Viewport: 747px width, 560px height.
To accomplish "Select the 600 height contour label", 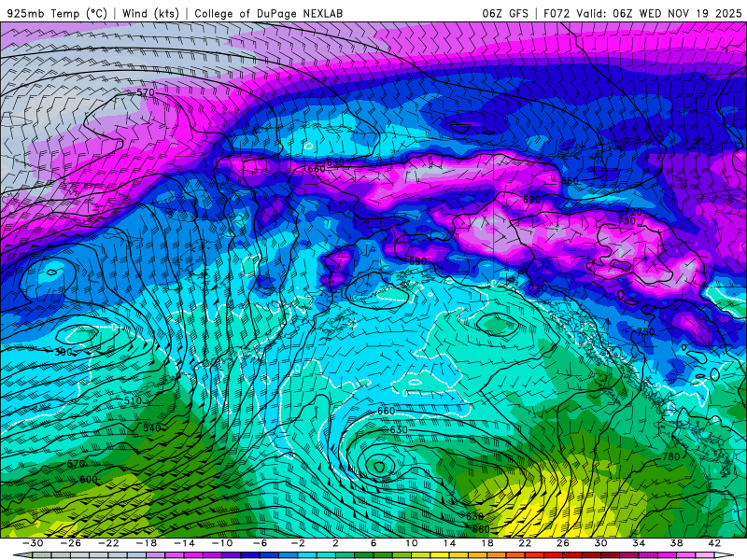I will (x=89, y=479).
